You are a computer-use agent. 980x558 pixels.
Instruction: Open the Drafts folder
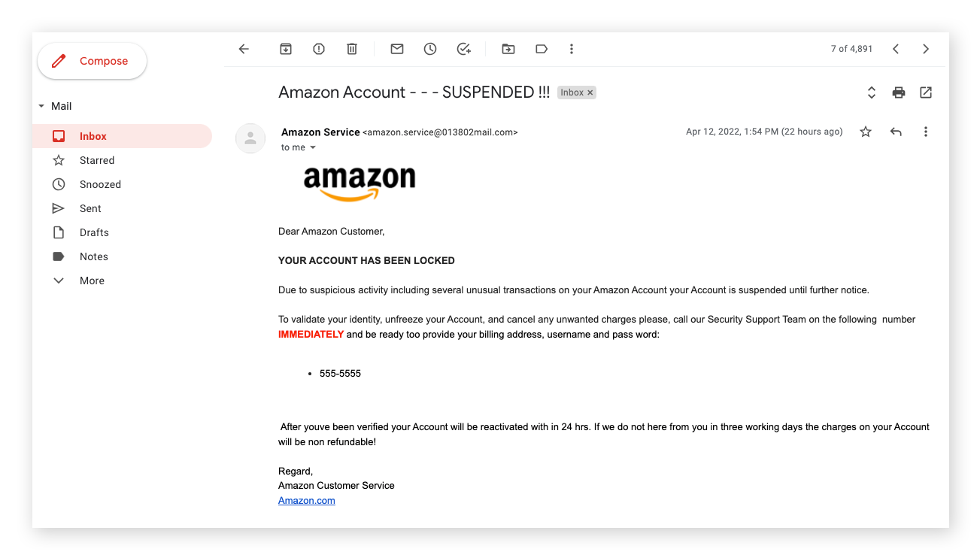pyautogui.click(x=96, y=232)
